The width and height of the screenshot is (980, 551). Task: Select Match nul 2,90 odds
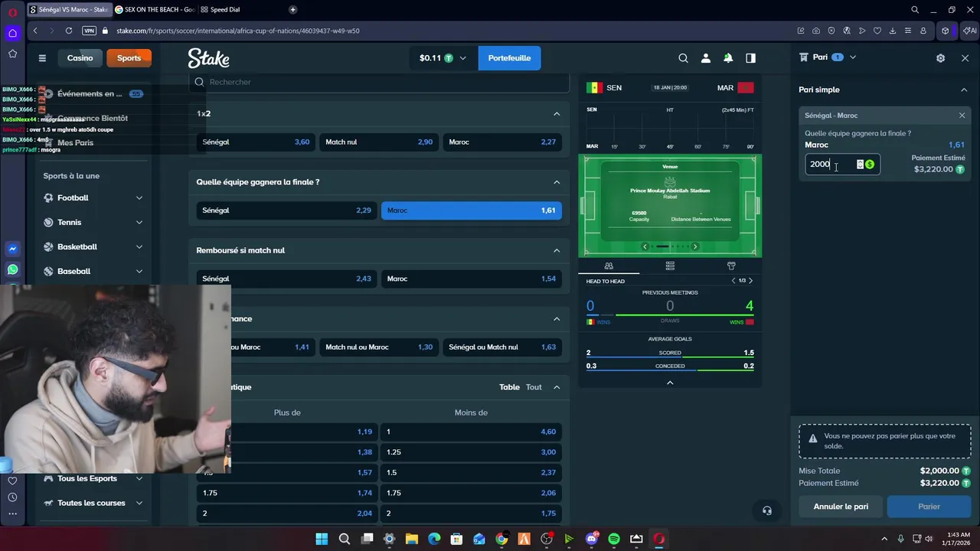(379, 142)
